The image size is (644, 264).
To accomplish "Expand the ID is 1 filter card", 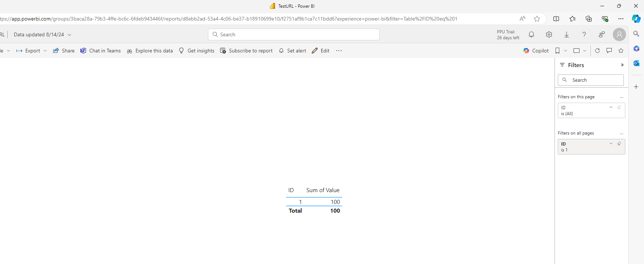I will click(x=611, y=144).
